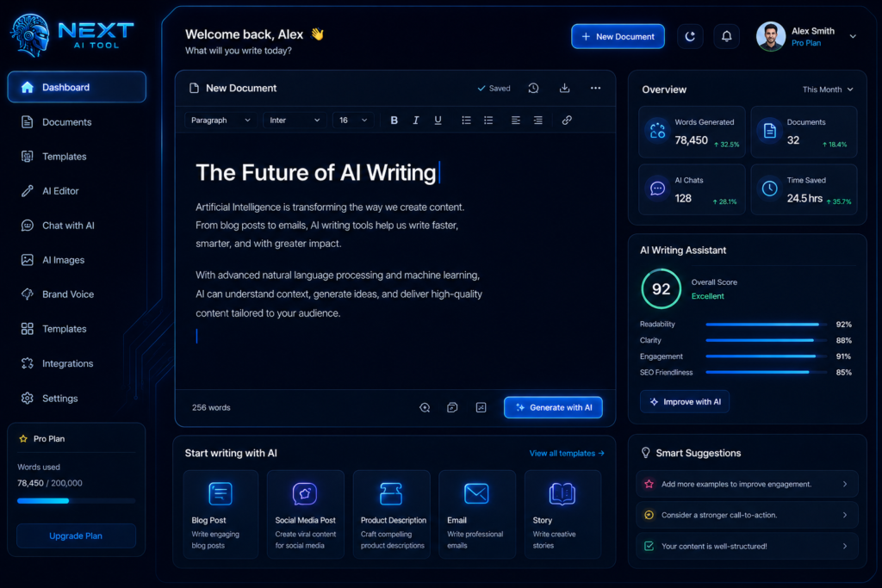
Task: Click 'The Future of AI Writing' heading
Action: [x=315, y=172]
